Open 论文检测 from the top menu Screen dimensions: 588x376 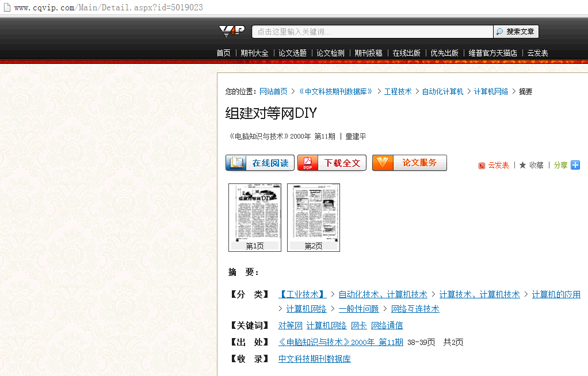tap(330, 53)
